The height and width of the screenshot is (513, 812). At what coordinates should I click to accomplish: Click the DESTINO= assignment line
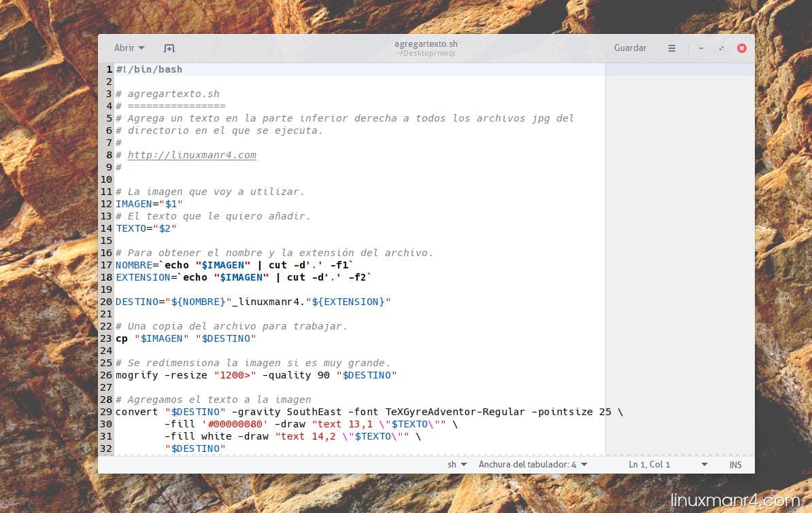(x=253, y=302)
